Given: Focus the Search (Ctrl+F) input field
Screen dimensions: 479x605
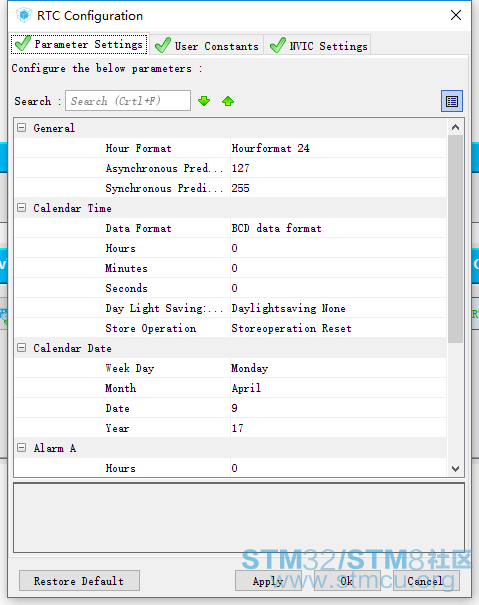Looking at the screenshot, I should click(128, 101).
